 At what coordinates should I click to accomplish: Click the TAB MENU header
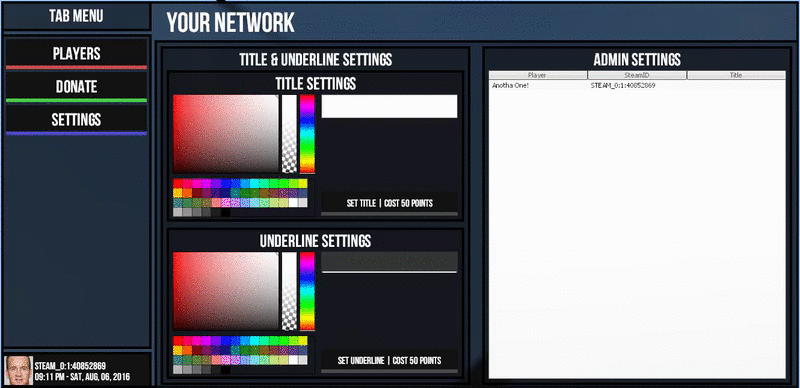(x=77, y=16)
